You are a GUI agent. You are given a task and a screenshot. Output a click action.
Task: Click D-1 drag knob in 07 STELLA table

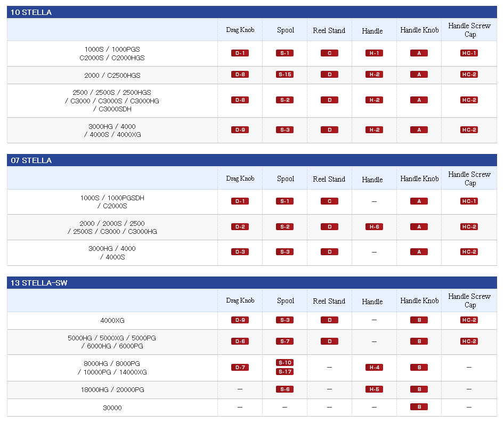[240, 201]
